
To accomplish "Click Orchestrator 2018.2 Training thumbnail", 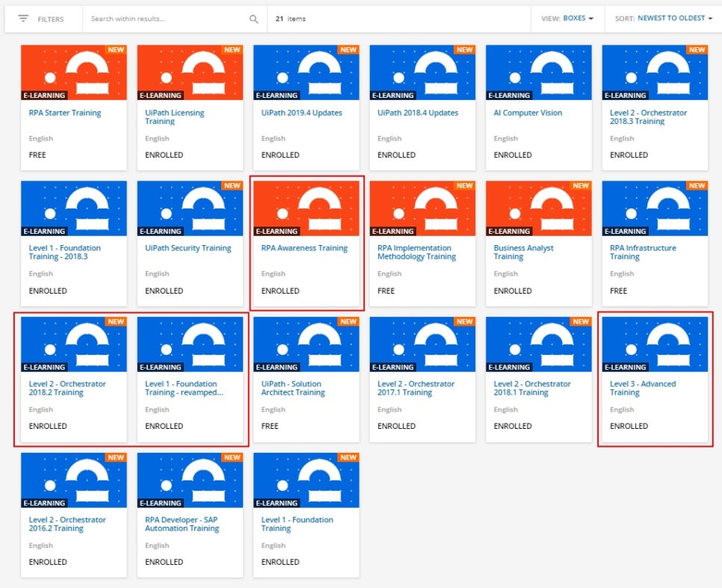I will click(74, 344).
